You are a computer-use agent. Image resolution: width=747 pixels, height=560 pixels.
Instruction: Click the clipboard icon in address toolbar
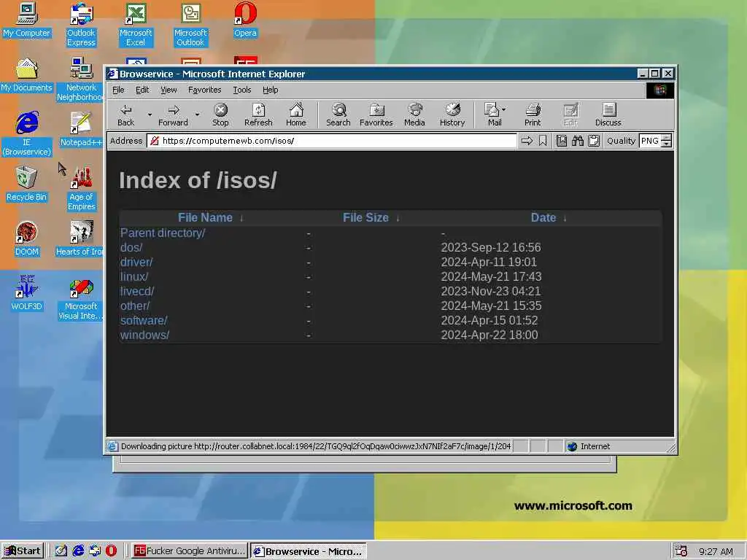(594, 141)
